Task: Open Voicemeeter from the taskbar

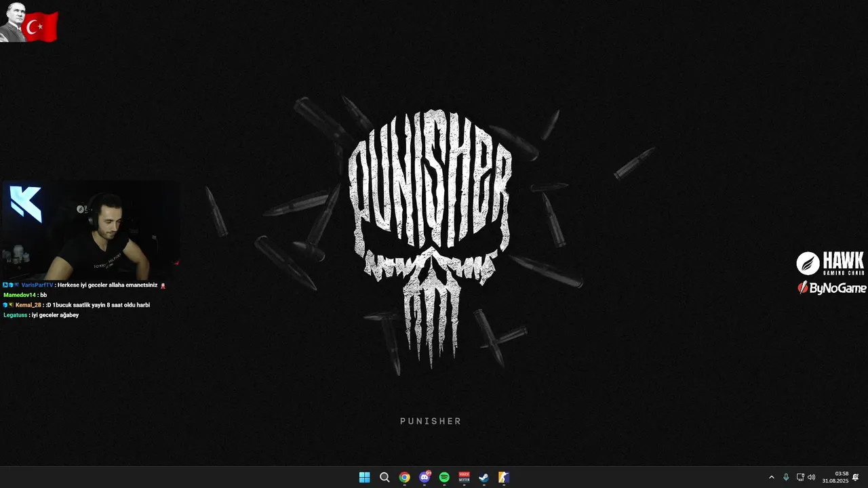Action: [x=464, y=477]
